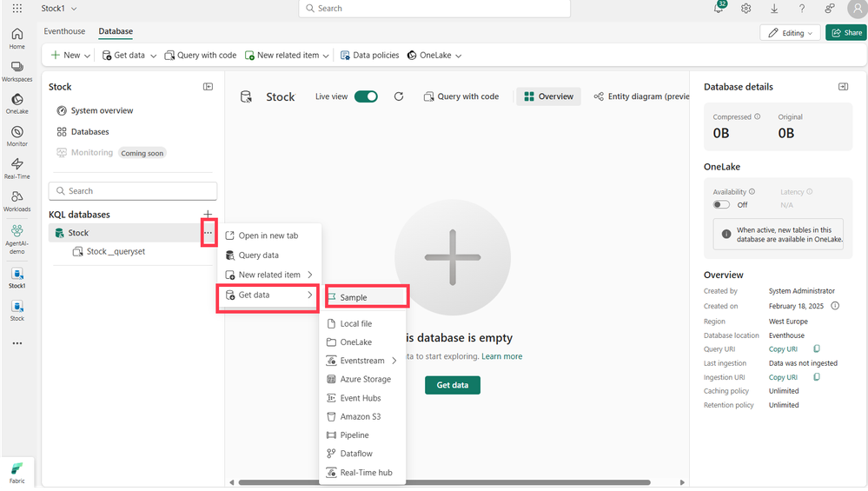The image size is (868, 491).
Task: Switch to the Eventhouse tab
Action: [x=64, y=31]
